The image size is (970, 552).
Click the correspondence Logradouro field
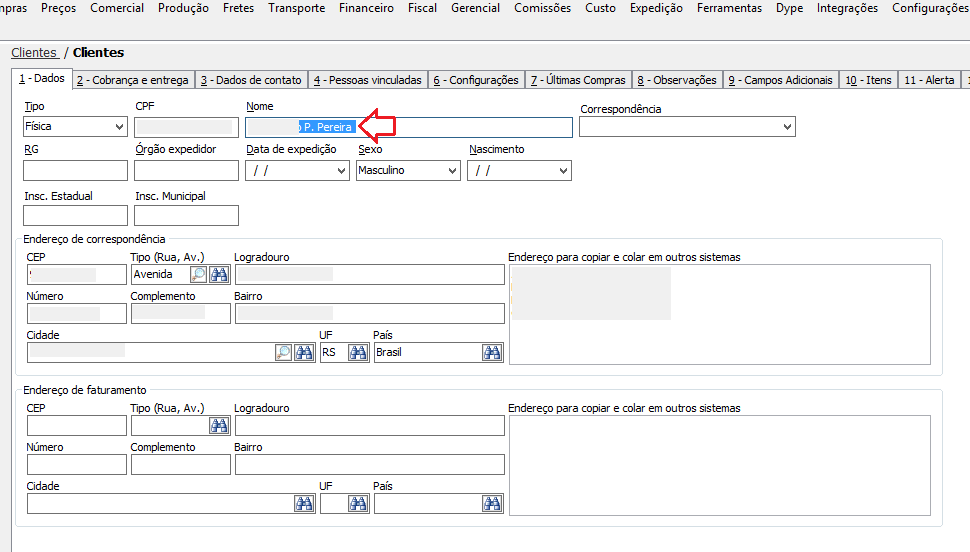point(370,274)
